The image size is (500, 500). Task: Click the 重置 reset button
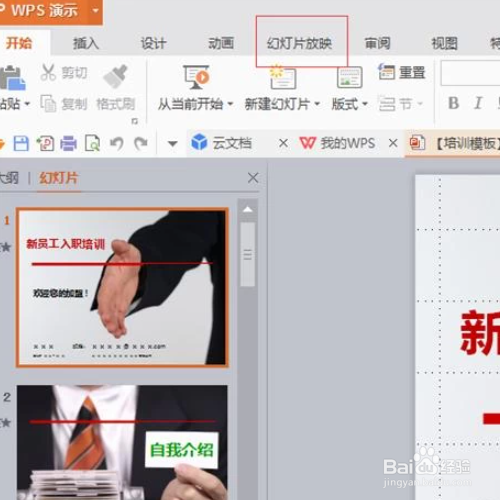point(402,72)
